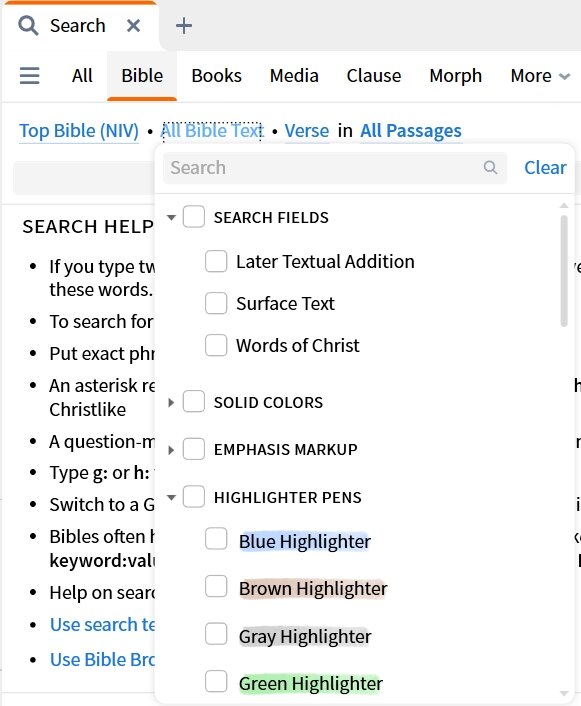Tick the Later Textual Addition checkbox
Viewport: 581px width, 706px height.
coord(216,261)
